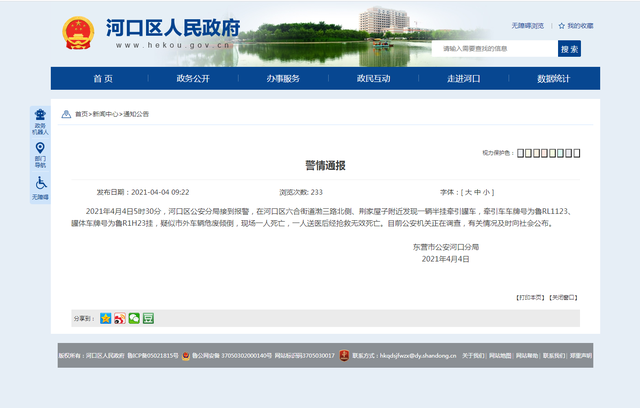Share to WeChat icon
640x408 pixels.
coord(134,318)
